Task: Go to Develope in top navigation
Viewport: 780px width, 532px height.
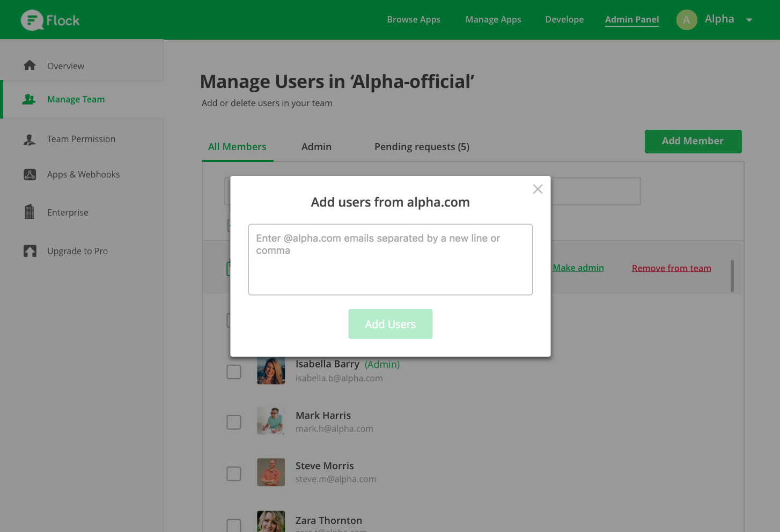Action: tap(564, 19)
